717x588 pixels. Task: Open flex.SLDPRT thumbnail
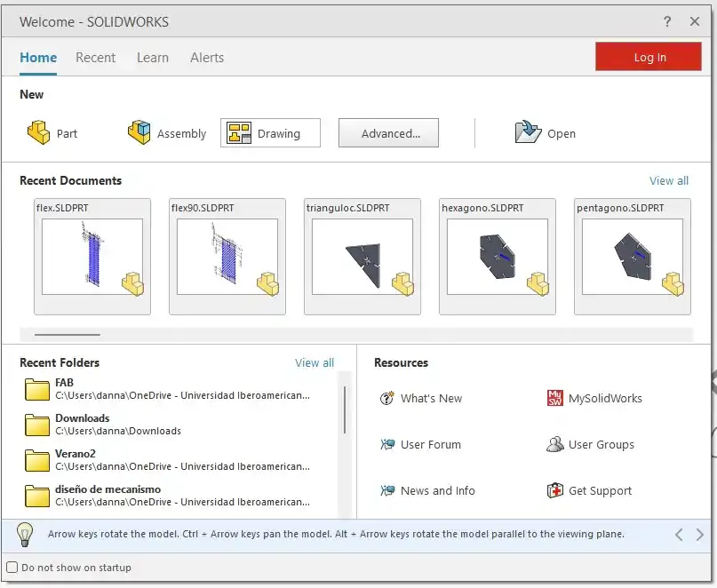(92, 257)
